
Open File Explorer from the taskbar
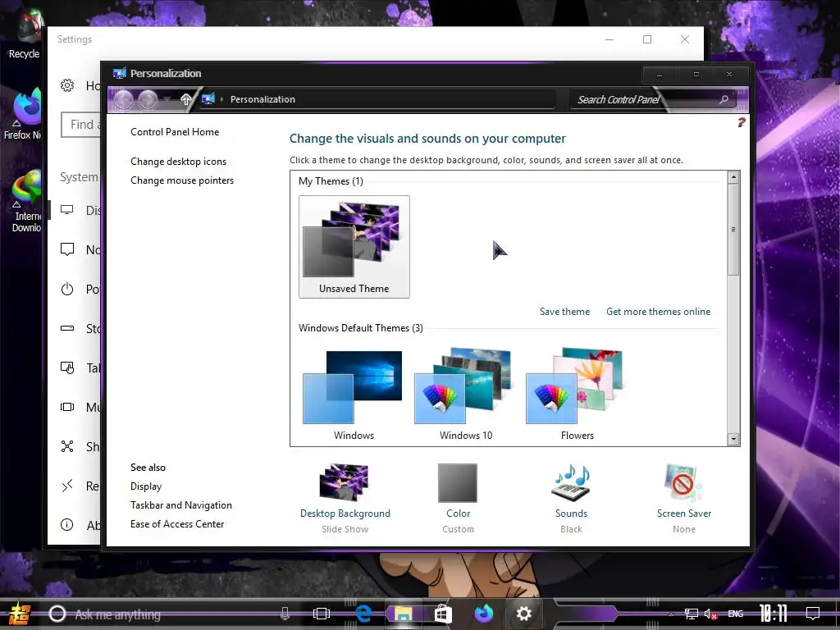[x=403, y=614]
